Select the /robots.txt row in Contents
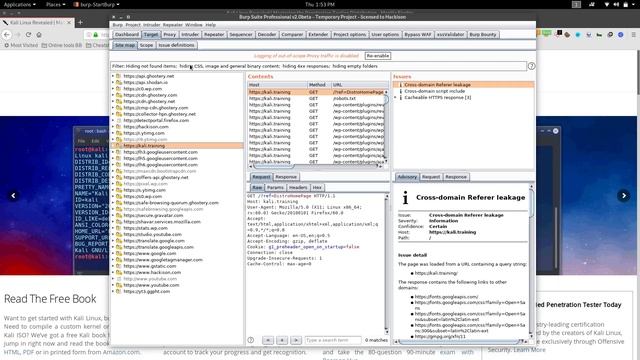This screenshot has width=640, height=360. click(316, 98)
